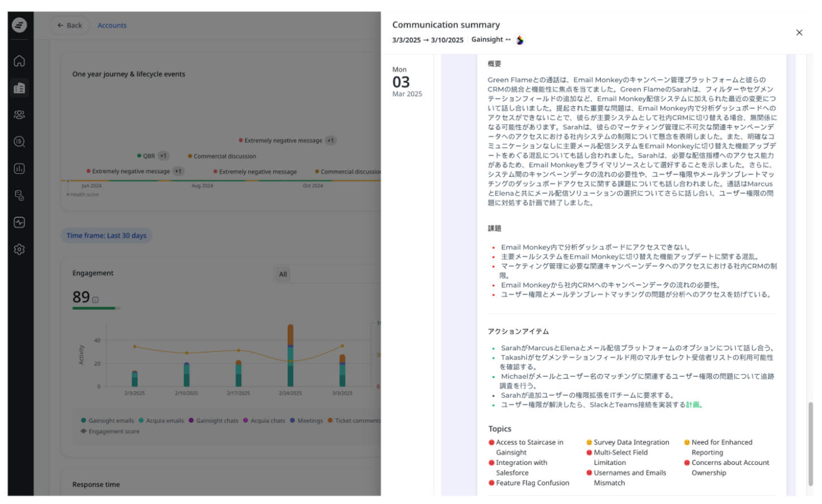Toggle Acquia emails legend series
Viewport: 822px width, 504px height.
coord(161,421)
